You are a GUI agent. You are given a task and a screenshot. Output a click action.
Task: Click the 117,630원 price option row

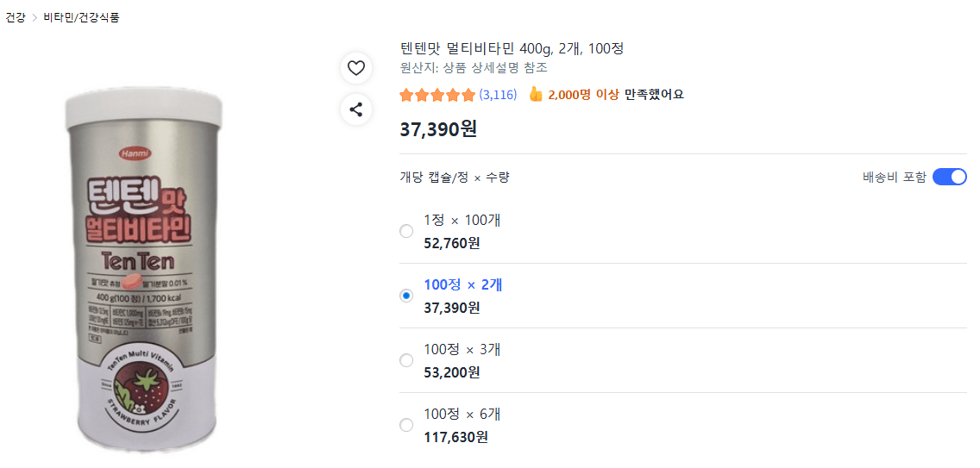pyautogui.click(x=683, y=425)
